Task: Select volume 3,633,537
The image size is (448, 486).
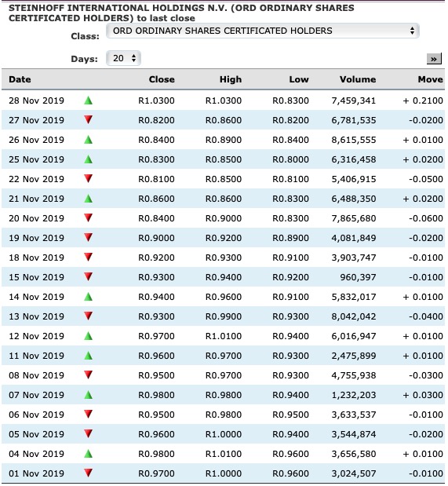Action: (354, 415)
